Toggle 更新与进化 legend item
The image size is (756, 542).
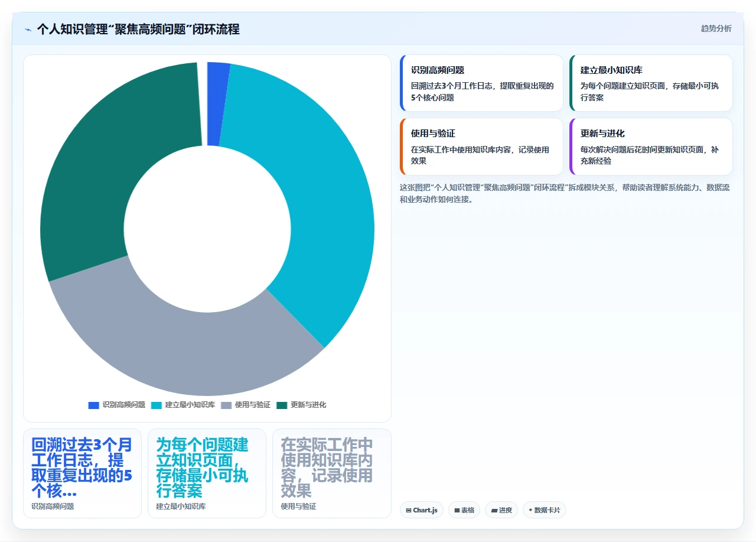(x=301, y=405)
